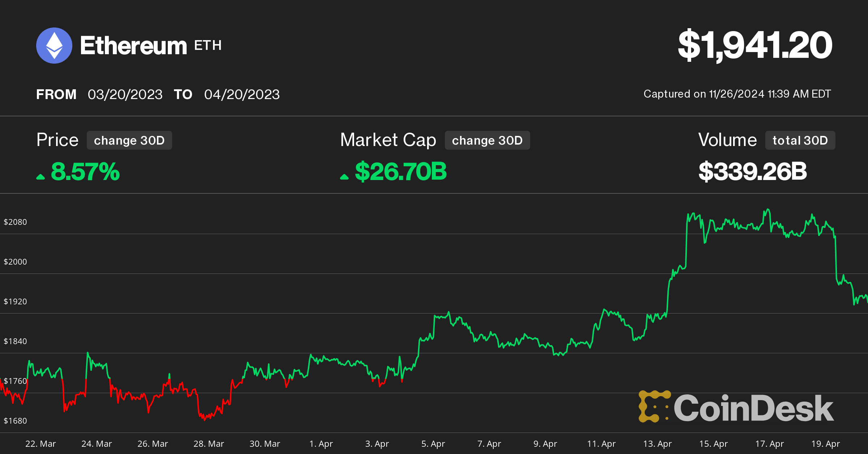
Task: Click the 'Volume' heading
Action: click(x=728, y=140)
